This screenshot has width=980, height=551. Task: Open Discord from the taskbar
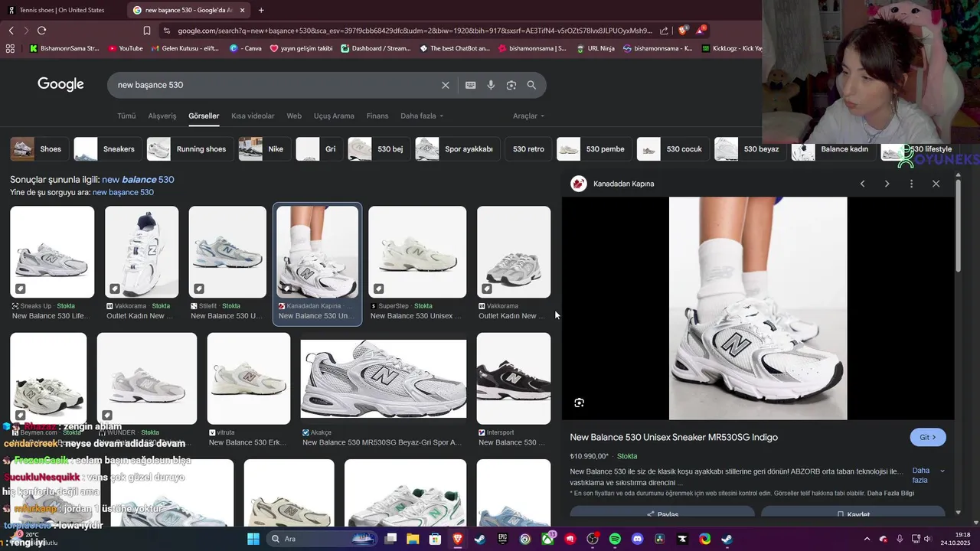click(637, 539)
